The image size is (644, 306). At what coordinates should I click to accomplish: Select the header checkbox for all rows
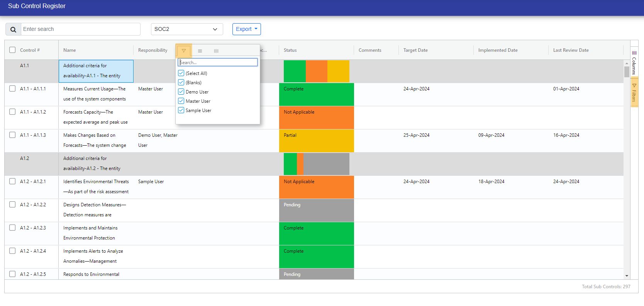click(x=12, y=50)
